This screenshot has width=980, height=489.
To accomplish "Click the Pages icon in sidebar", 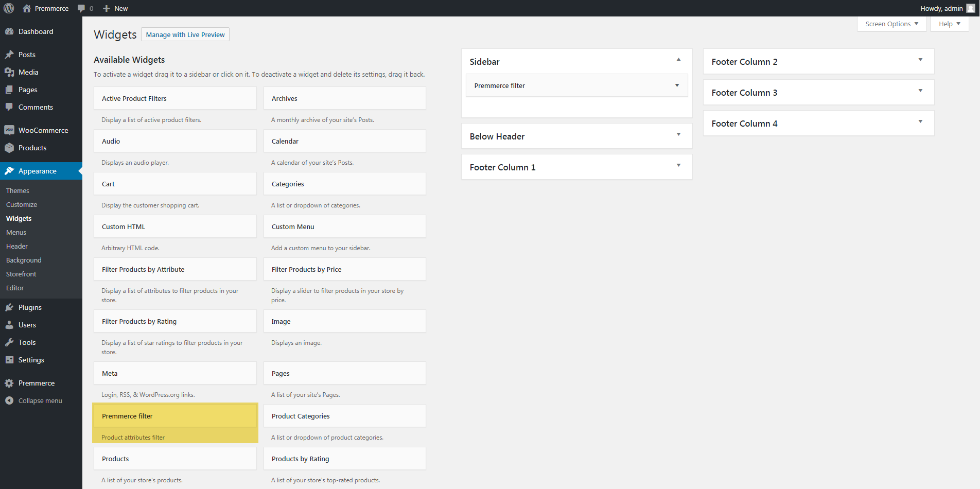I will (x=9, y=90).
